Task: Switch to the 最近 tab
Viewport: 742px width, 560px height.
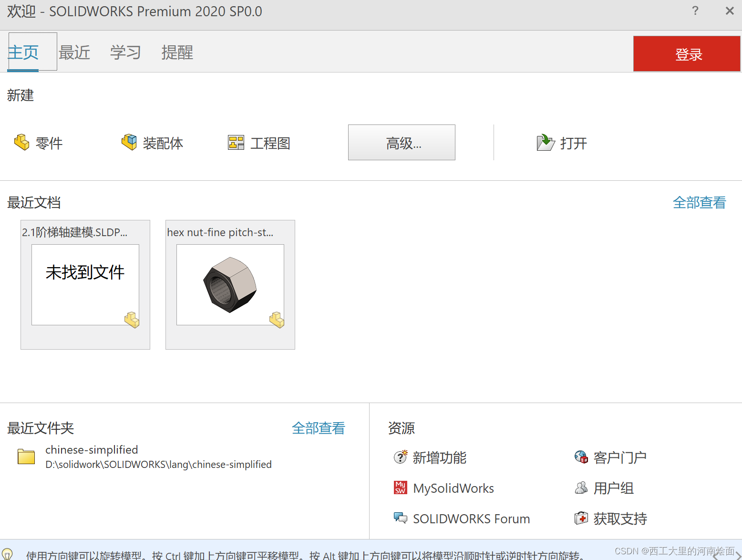Action: 74,52
